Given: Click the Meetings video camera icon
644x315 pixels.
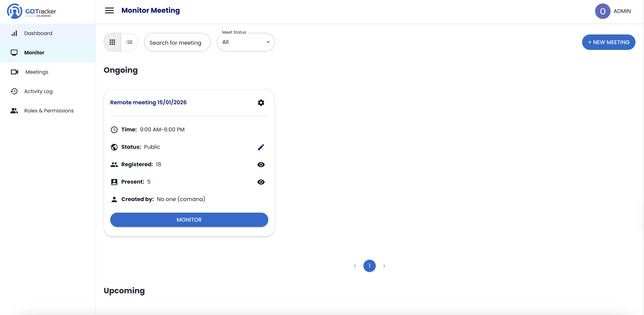Looking at the screenshot, I should pyautogui.click(x=14, y=72).
